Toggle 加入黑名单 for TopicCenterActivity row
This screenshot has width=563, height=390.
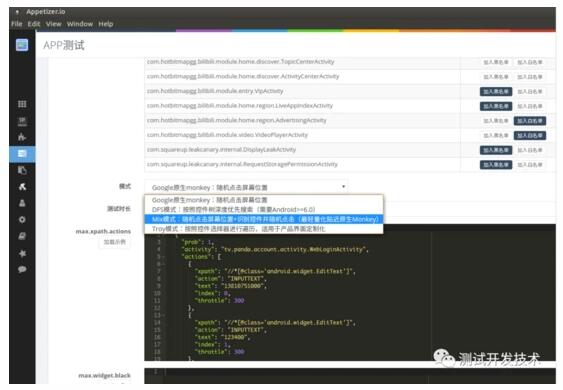pos(495,62)
